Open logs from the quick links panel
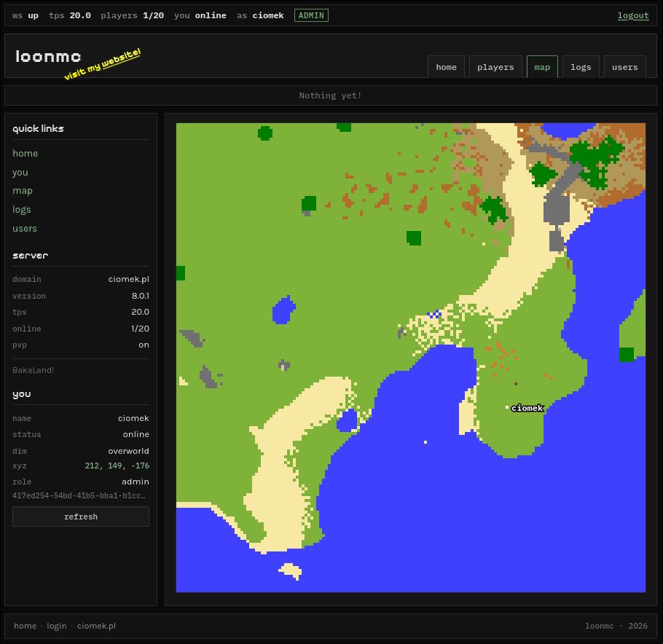The image size is (663, 644). (22, 209)
